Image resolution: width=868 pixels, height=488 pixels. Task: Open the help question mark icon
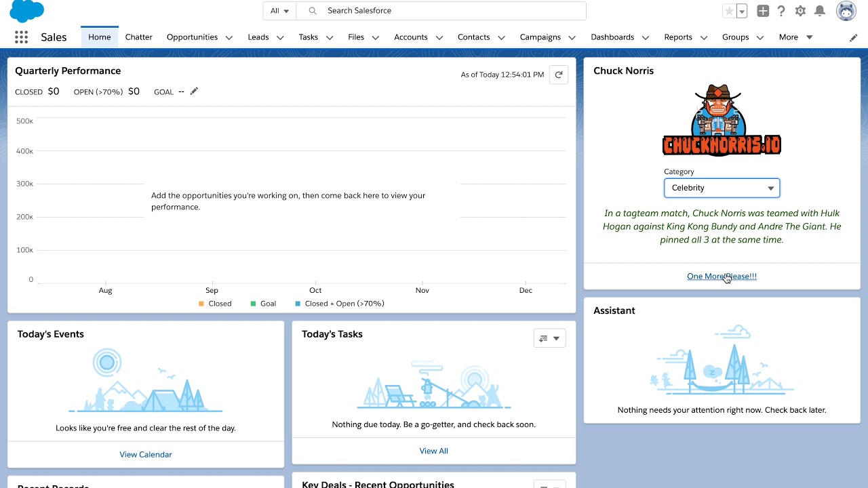[781, 11]
